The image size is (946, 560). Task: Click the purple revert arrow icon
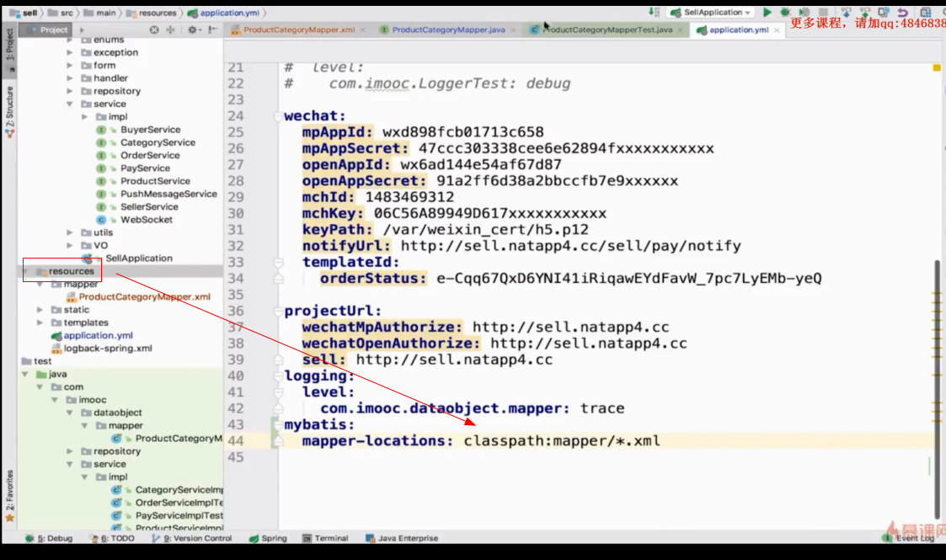(x=902, y=12)
